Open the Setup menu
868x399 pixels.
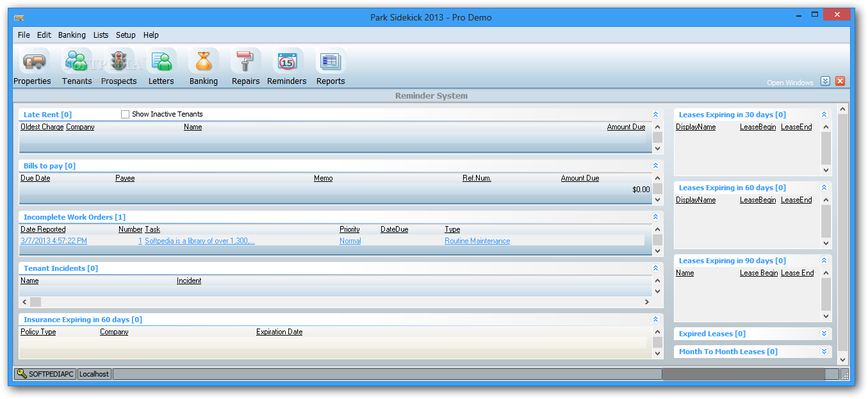coord(126,35)
